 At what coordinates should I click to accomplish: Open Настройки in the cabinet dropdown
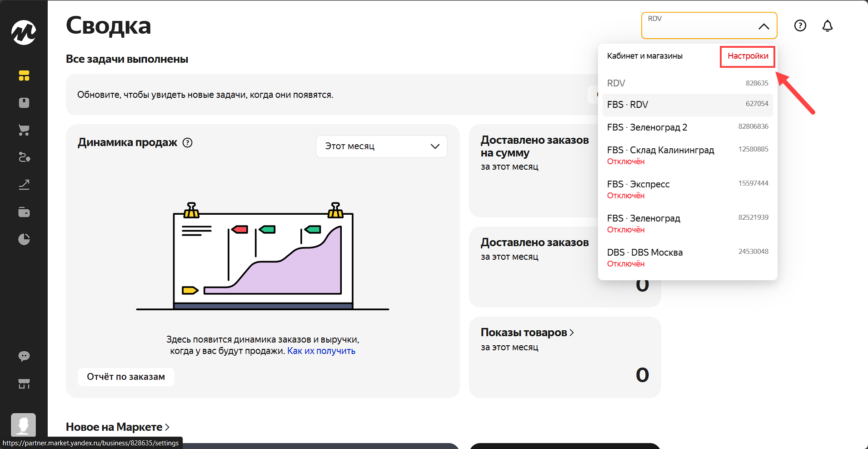tap(748, 56)
